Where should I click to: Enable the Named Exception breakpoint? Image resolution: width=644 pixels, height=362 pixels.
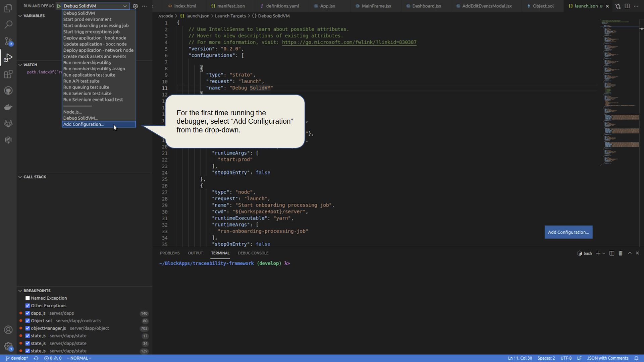[28, 298]
